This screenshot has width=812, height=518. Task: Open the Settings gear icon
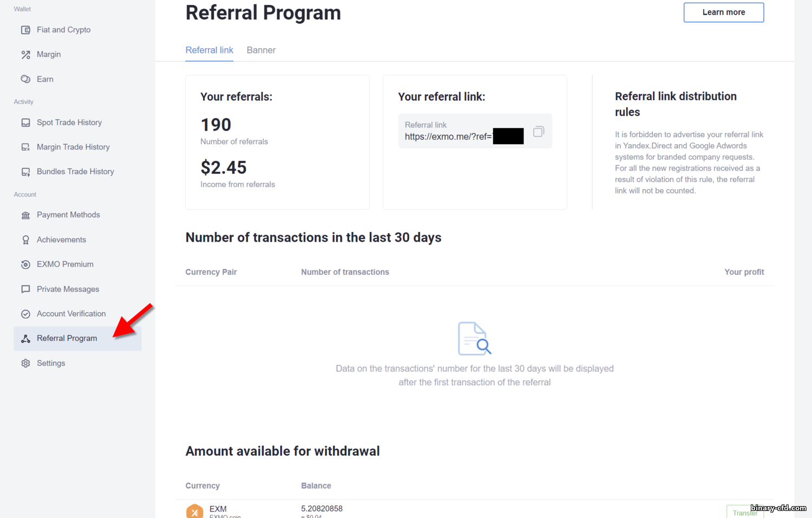click(x=25, y=364)
